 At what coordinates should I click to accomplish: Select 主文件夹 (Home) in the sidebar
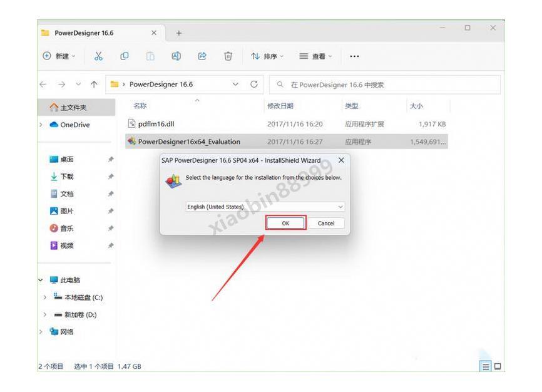pos(76,108)
